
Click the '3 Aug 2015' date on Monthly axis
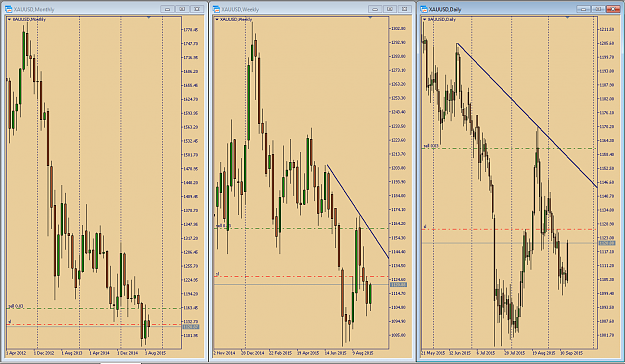point(155,352)
